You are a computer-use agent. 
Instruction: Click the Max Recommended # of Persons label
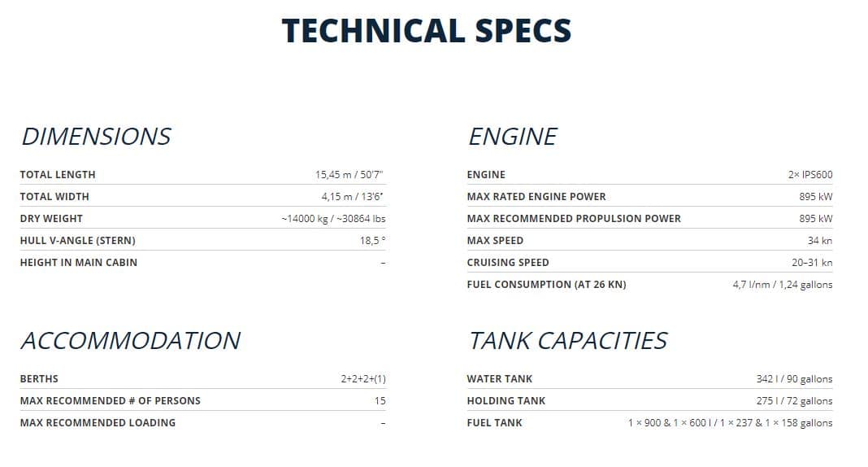tap(111, 401)
